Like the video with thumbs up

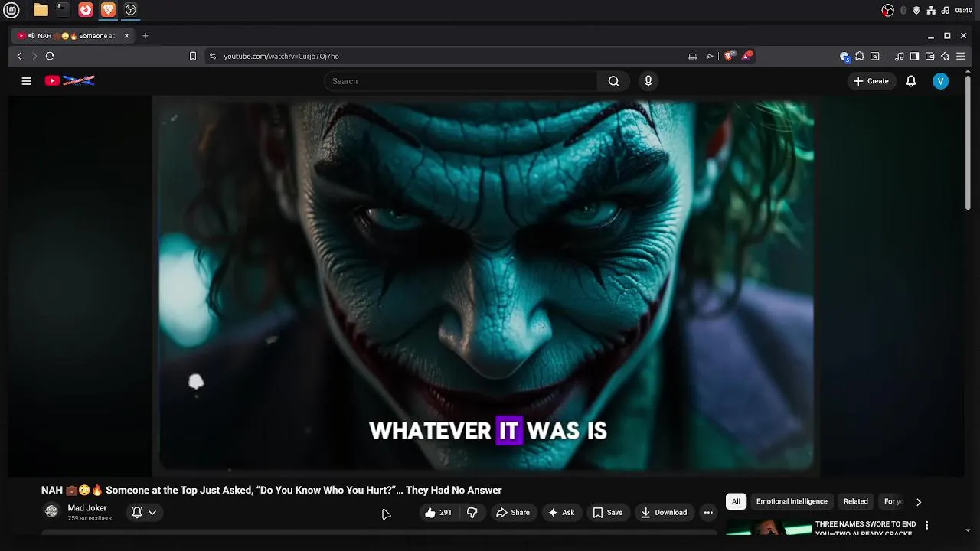click(438, 513)
